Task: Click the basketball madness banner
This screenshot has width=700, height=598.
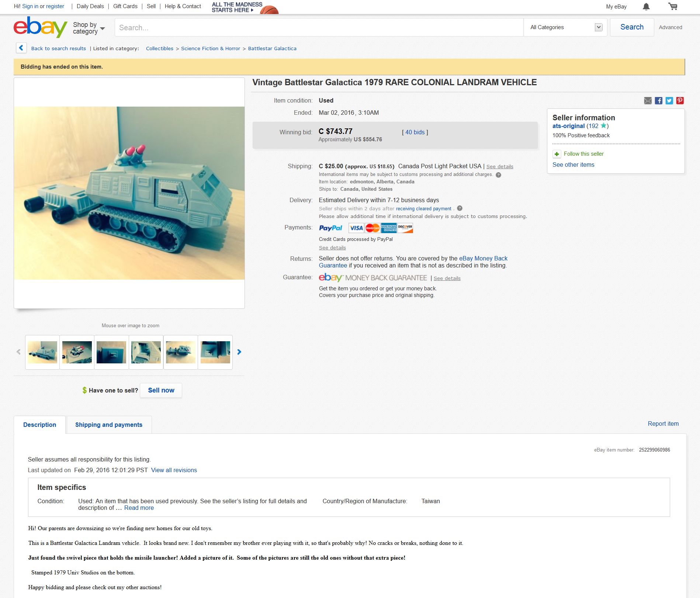Action: tap(245, 7)
